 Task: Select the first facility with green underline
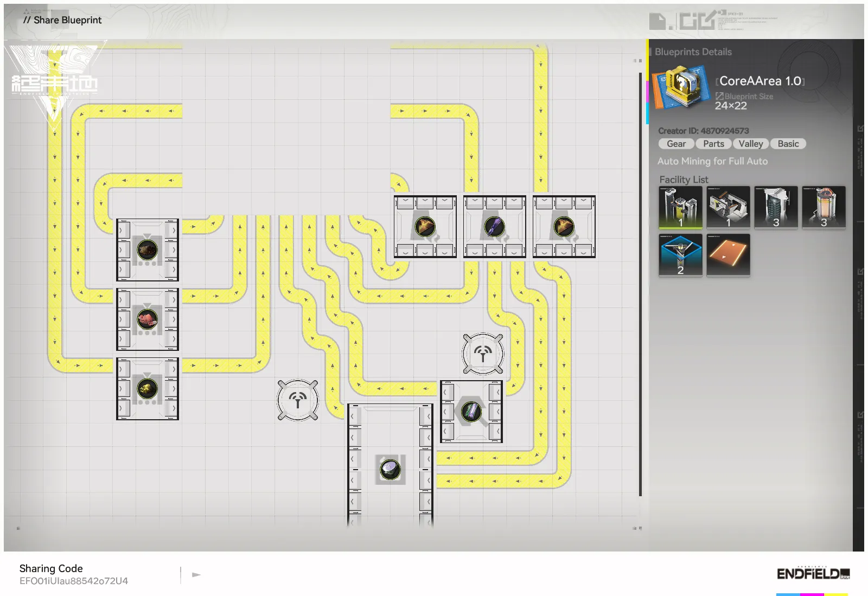[x=680, y=207]
